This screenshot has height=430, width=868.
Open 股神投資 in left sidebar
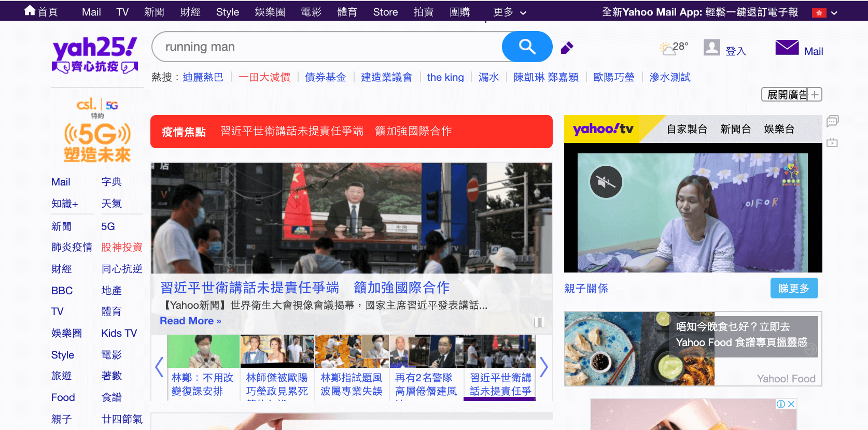(x=122, y=247)
